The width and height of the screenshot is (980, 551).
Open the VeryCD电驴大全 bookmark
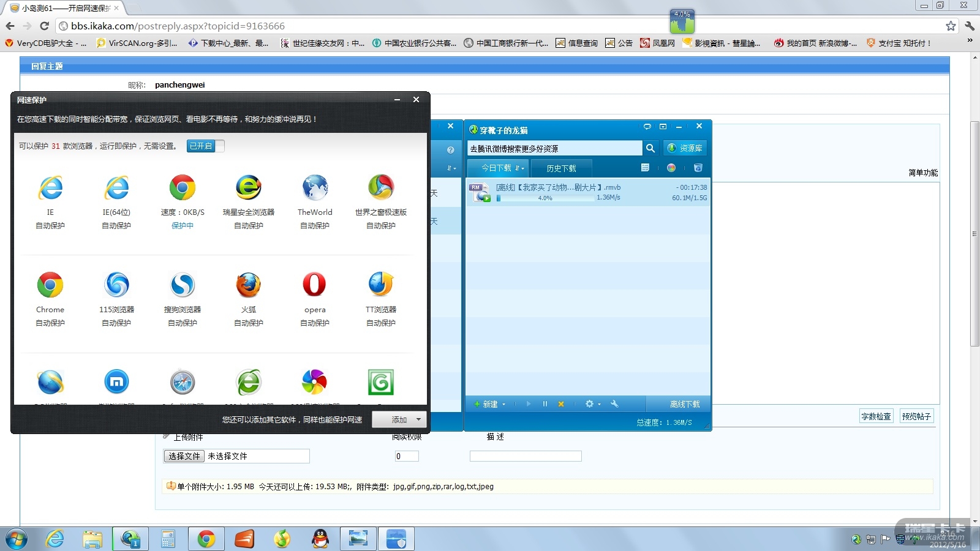pyautogui.click(x=46, y=43)
